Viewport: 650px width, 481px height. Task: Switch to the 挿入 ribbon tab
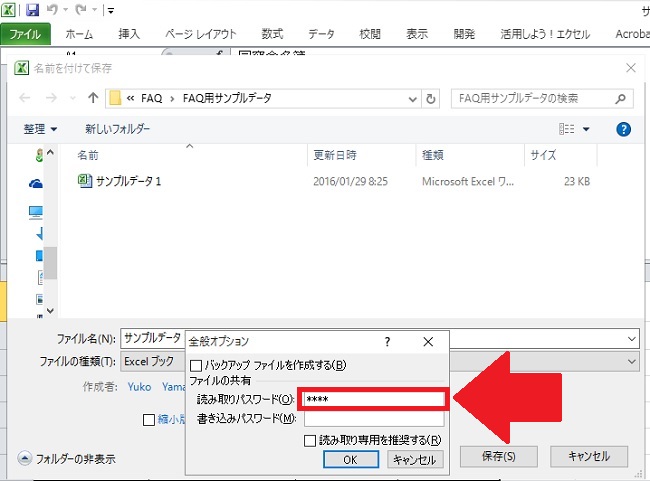click(129, 34)
